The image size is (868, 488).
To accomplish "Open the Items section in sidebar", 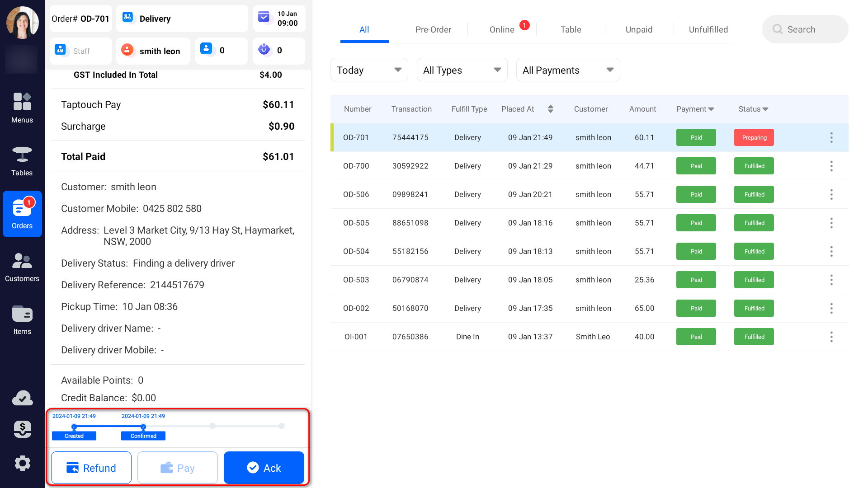I will 22,319.
